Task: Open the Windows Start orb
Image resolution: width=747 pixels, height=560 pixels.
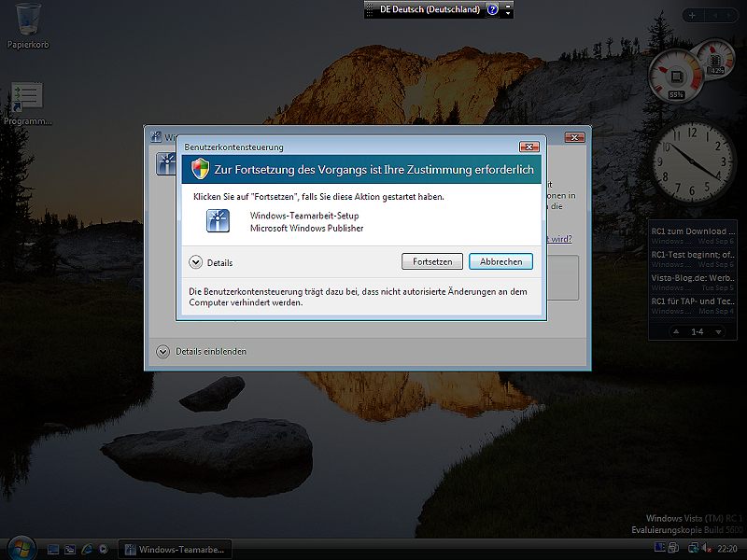Action: 20,548
